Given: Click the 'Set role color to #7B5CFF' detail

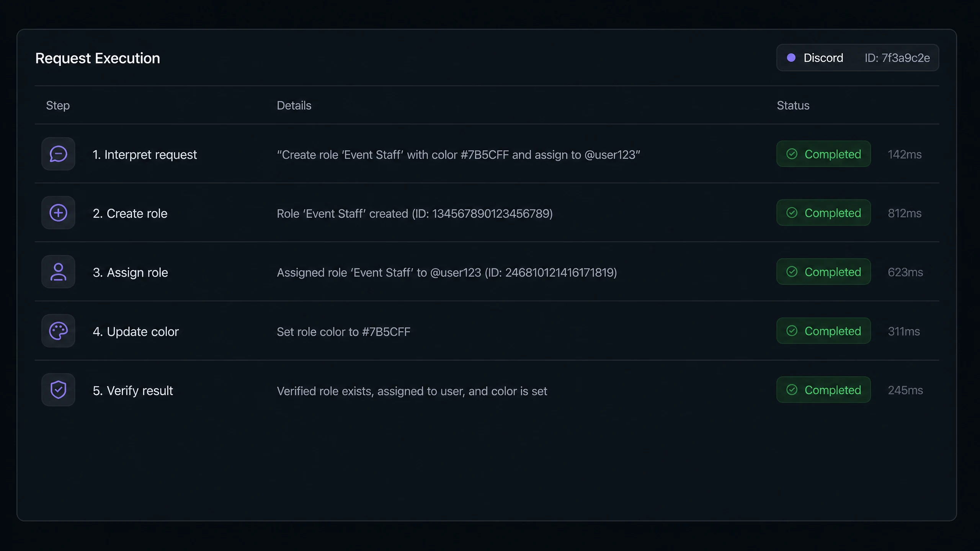Looking at the screenshot, I should (x=343, y=331).
